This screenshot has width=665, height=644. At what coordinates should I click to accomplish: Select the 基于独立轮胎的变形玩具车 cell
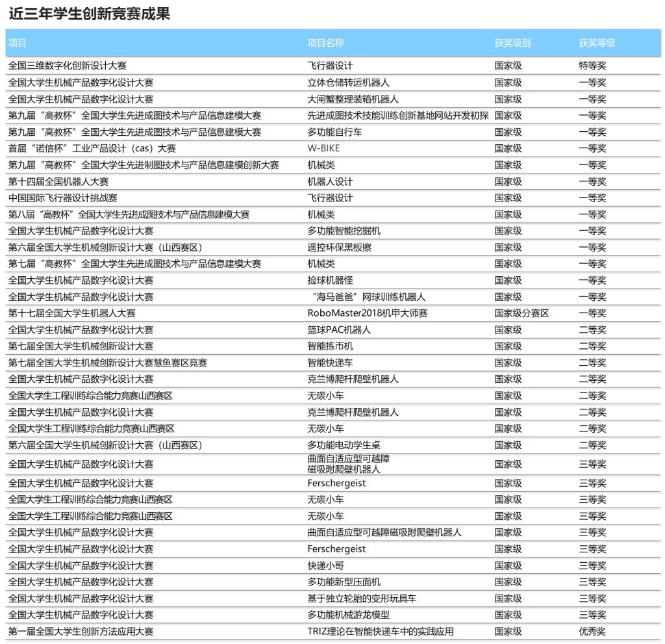362,599
